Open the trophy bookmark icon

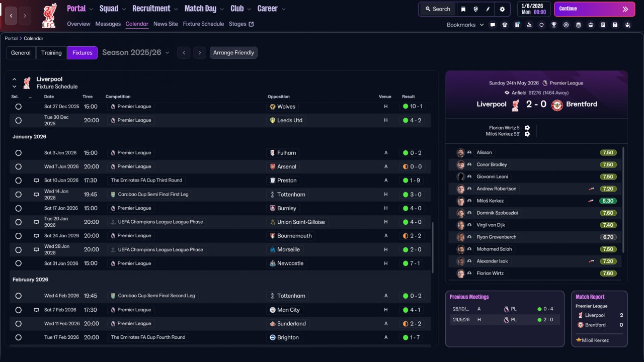click(554, 25)
